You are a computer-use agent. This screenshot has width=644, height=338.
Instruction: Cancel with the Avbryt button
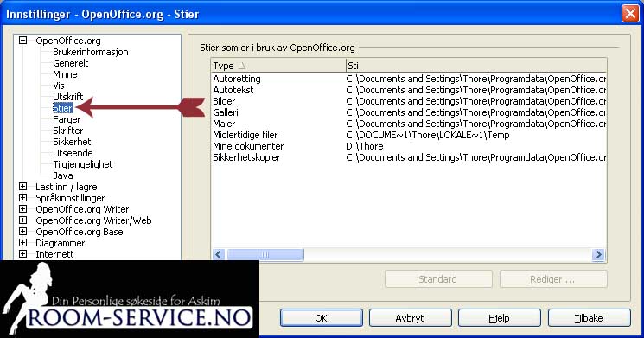tap(410, 318)
